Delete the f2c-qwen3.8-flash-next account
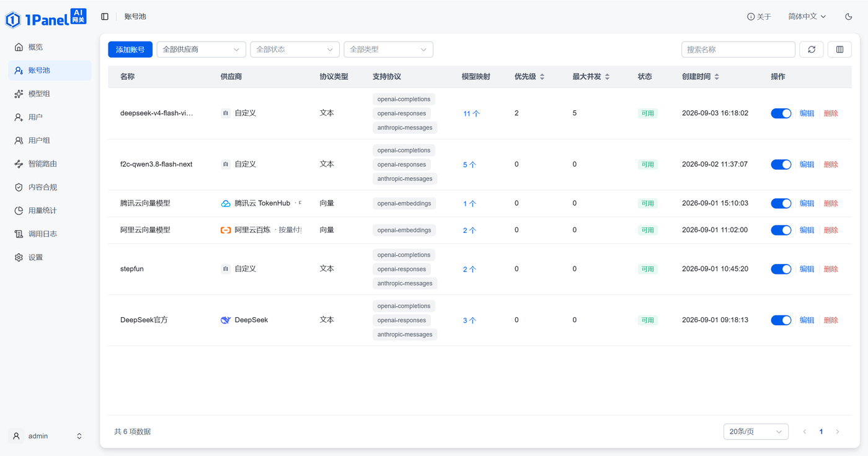Viewport: 868px width, 456px height. [831, 165]
